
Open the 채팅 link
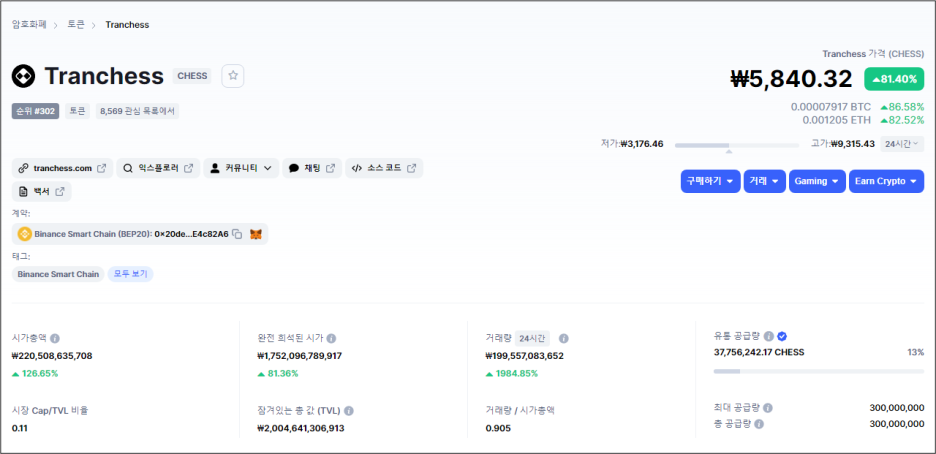tap(312, 168)
